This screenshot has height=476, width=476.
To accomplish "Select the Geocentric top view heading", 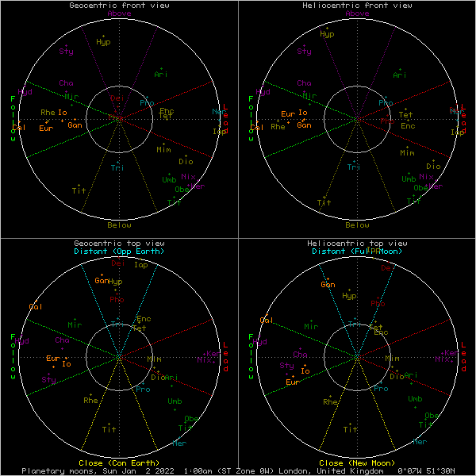I will (x=119, y=243).
